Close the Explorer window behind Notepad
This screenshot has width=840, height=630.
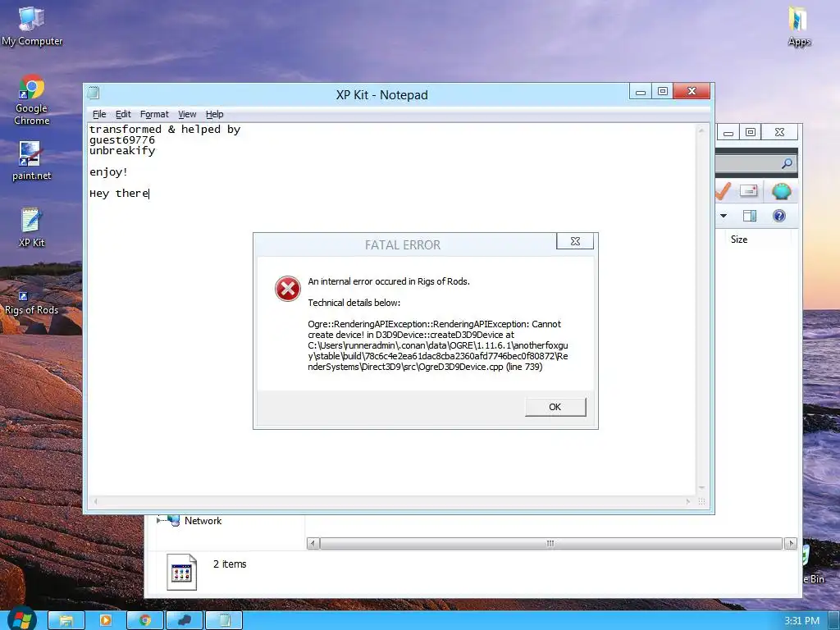(779, 132)
